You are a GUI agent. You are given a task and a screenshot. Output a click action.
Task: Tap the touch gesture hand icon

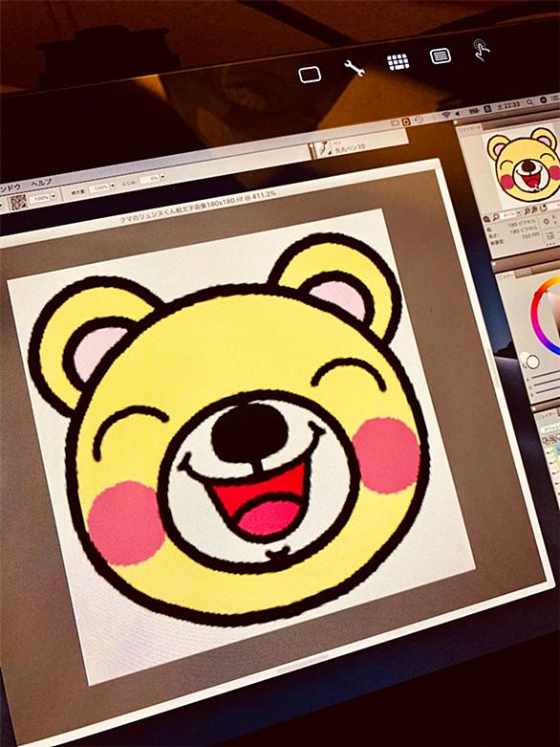tap(482, 50)
